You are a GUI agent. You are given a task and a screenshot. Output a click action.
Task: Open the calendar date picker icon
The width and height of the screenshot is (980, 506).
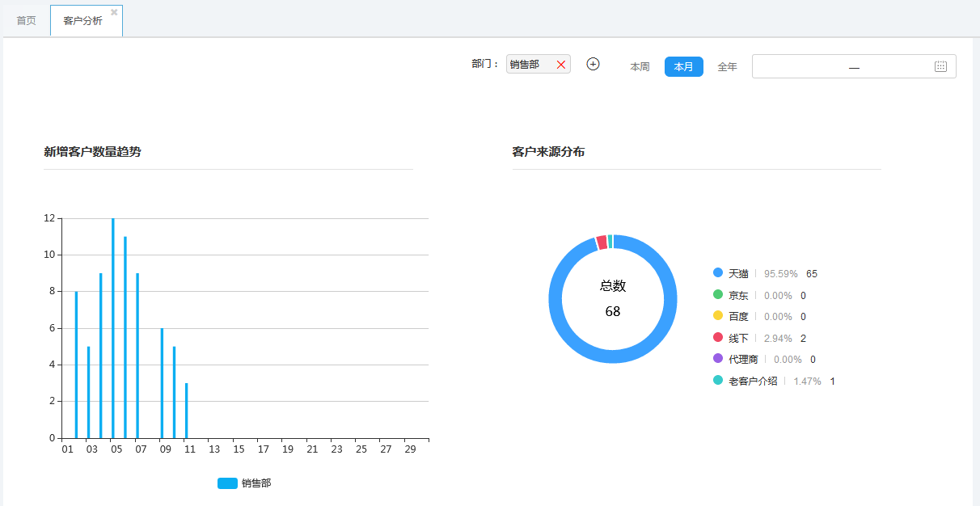pos(940,66)
